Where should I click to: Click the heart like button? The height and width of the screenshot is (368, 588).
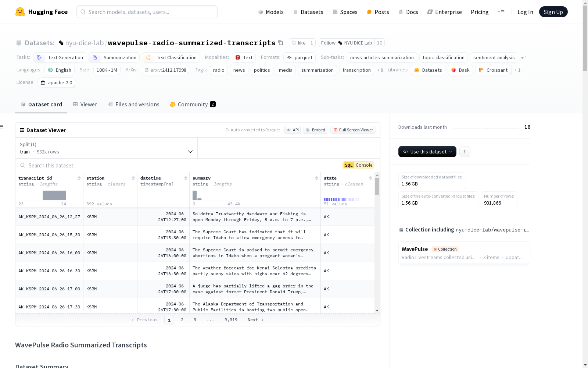coord(298,43)
